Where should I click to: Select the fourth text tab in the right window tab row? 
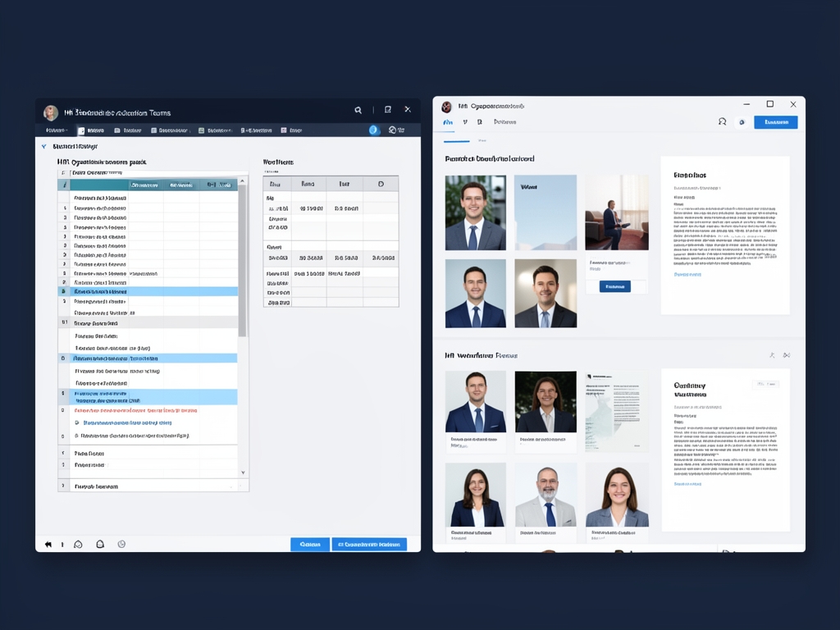504,122
